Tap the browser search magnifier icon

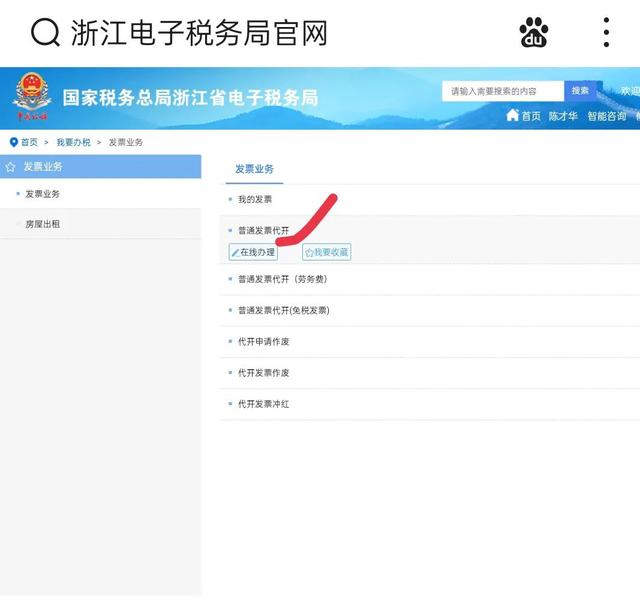pyautogui.click(x=46, y=33)
